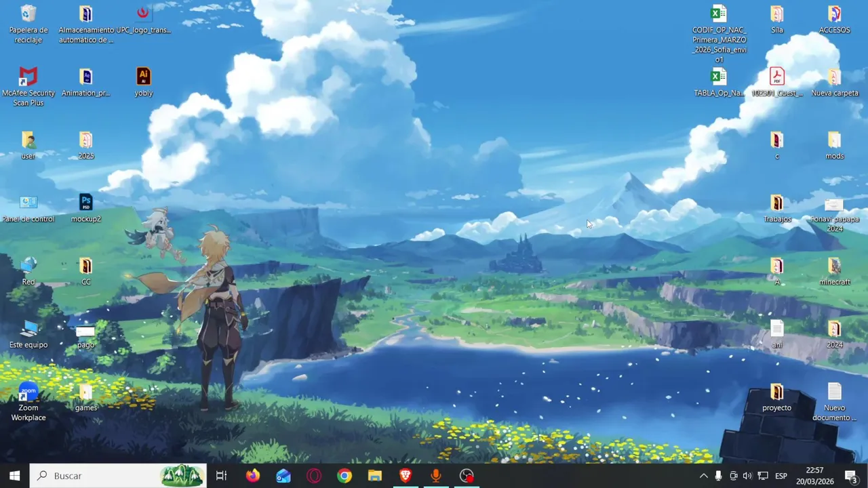Launch Google Chrome from the taskbar
This screenshot has height=488, width=868.
[x=344, y=476]
